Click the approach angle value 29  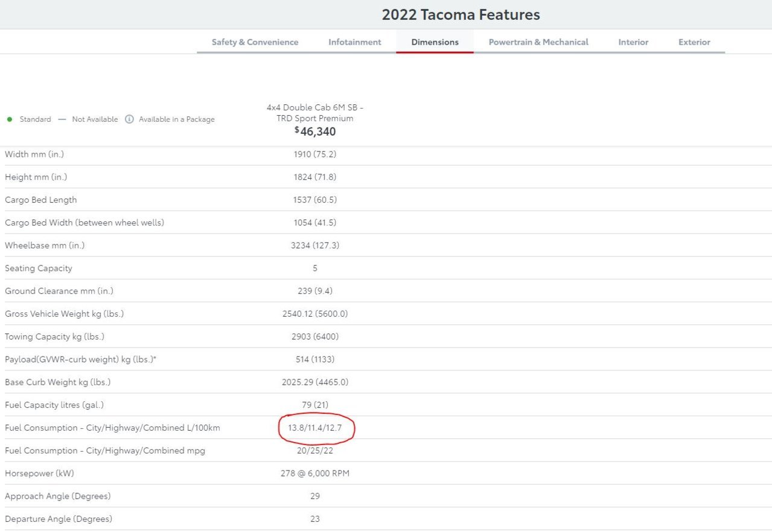point(315,496)
